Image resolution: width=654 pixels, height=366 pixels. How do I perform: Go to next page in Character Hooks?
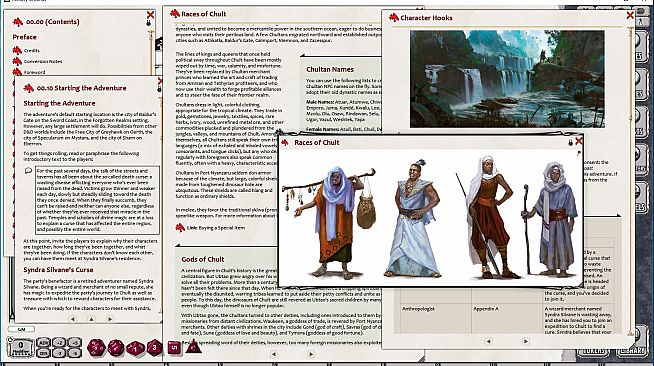(526, 341)
